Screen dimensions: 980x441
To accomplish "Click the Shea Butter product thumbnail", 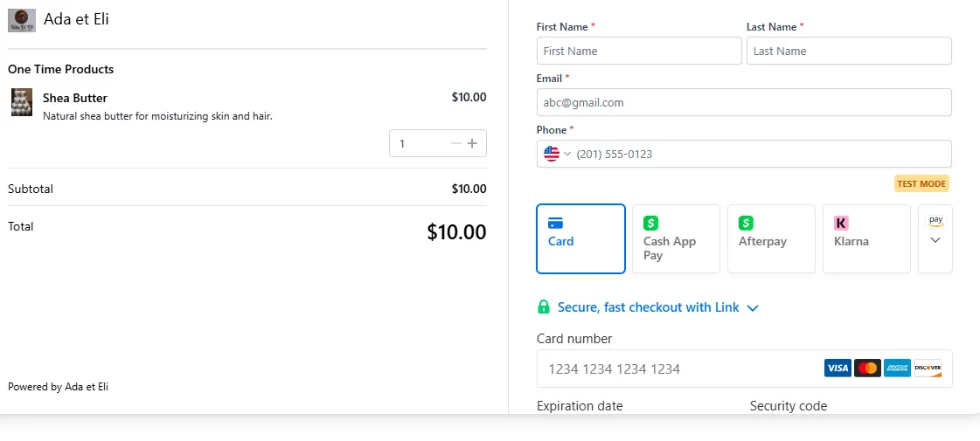I will click(x=22, y=102).
